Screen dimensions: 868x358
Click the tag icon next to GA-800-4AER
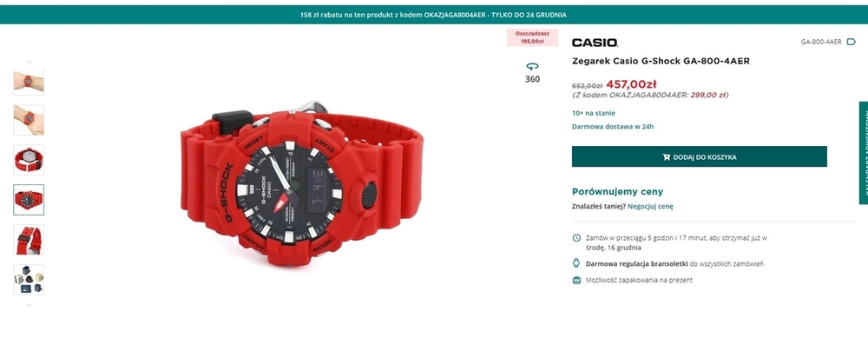(x=852, y=42)
